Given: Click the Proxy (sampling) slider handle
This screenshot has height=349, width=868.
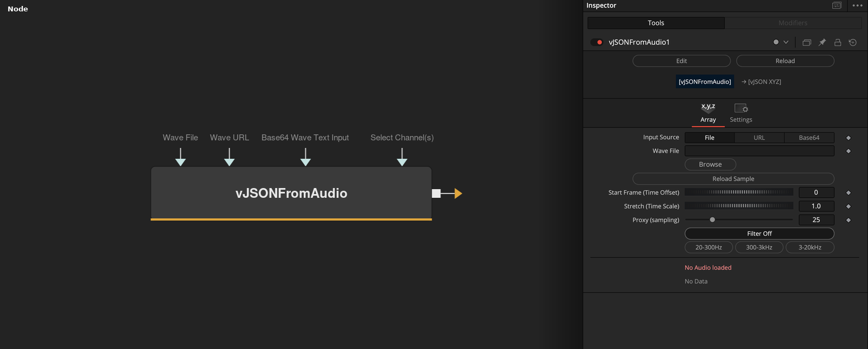Looking at the screenshot, I should tap(712, 220).
